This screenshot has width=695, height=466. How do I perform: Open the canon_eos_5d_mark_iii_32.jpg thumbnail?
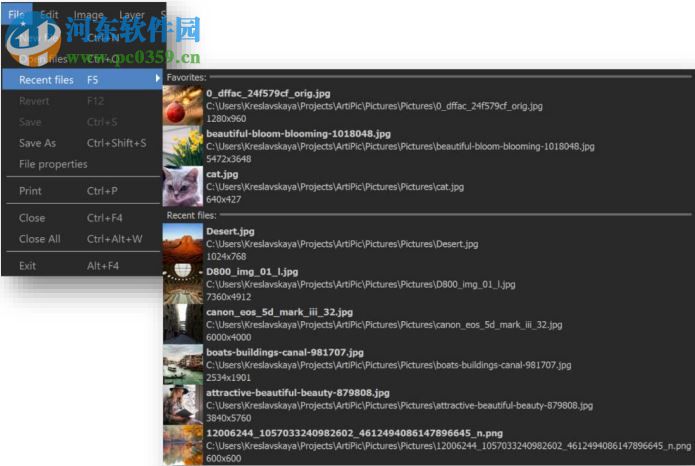click(x=183, y=324)
